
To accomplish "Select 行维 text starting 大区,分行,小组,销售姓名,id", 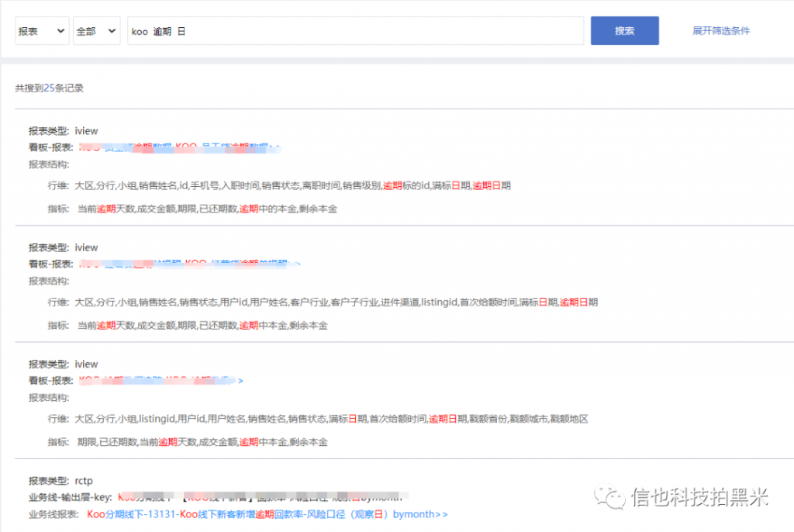I will [x=292, y=186].
